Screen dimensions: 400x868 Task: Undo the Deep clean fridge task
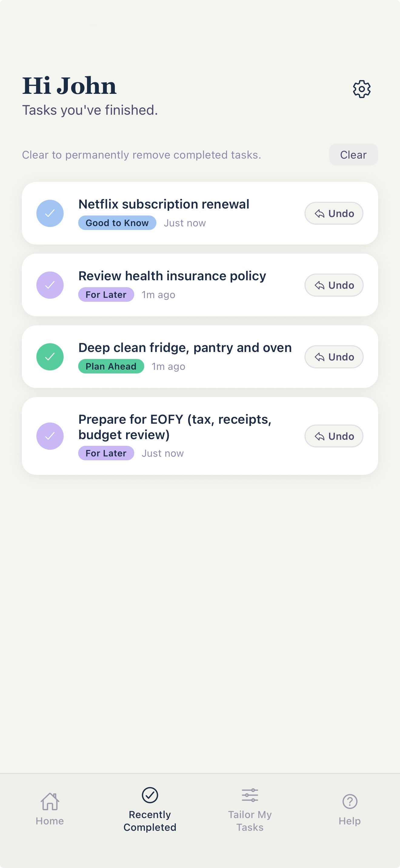click(334, 357)
